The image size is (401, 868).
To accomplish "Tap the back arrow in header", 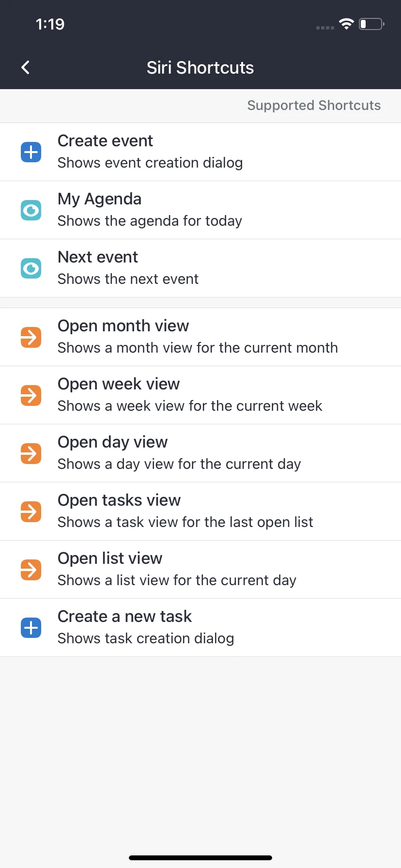I will pos(26,67).
